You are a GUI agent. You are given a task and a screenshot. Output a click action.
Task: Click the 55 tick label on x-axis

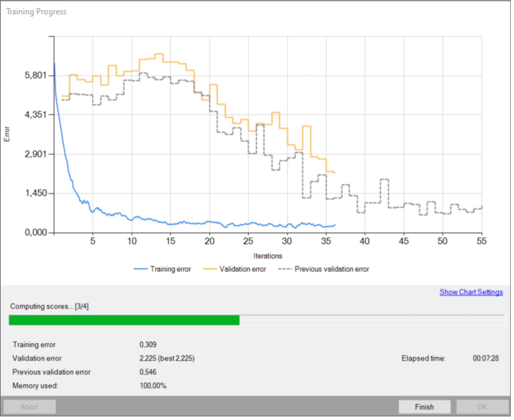(481, 241)
